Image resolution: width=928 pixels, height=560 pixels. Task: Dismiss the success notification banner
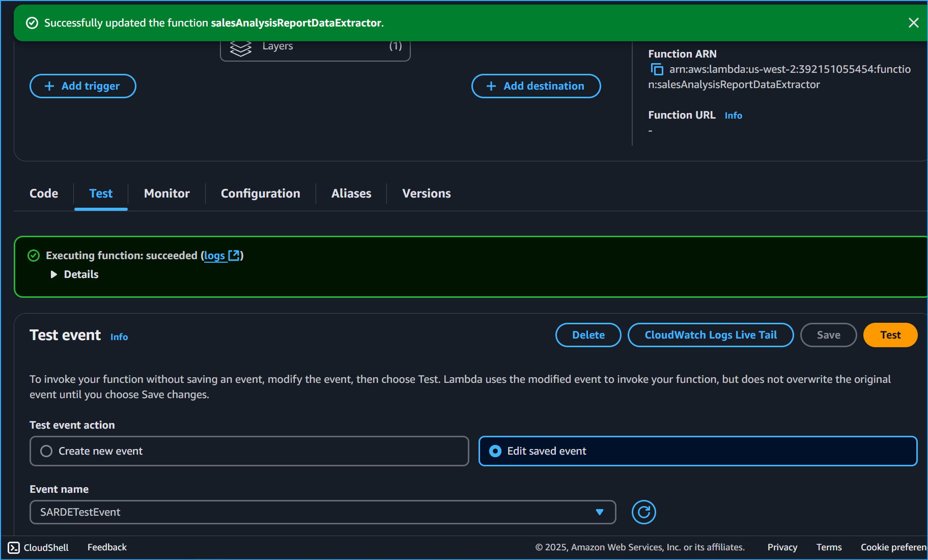[x=913, y=23]
